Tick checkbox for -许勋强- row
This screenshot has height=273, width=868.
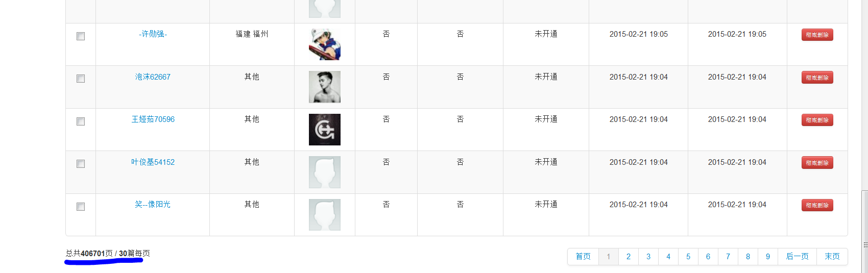81,36
